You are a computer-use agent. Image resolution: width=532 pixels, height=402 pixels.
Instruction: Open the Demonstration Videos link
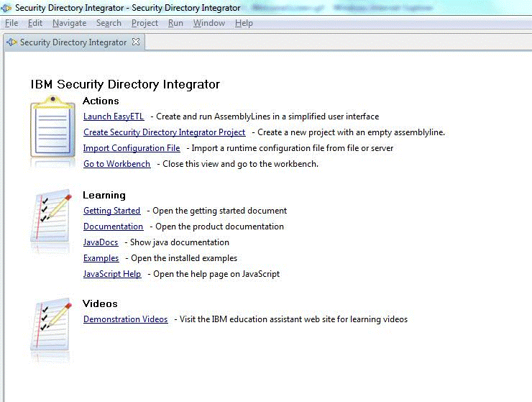pyautogui.click(x=126, y=319)
